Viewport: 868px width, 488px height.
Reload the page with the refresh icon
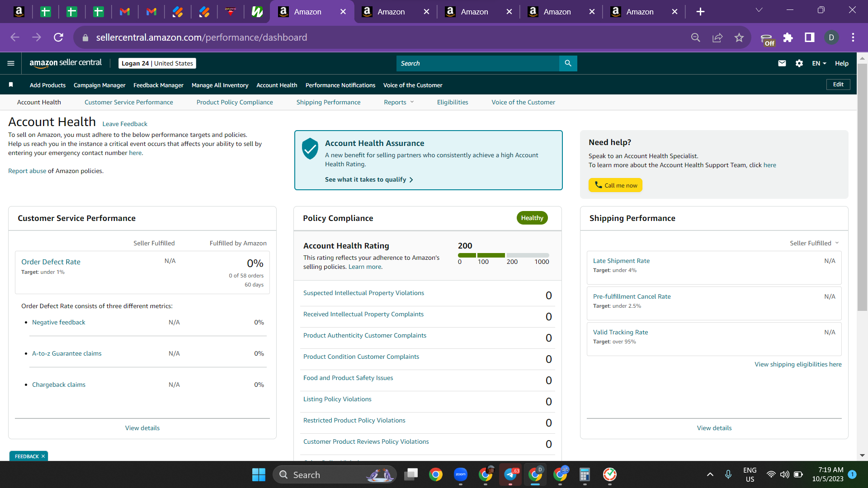coord(58,38)
